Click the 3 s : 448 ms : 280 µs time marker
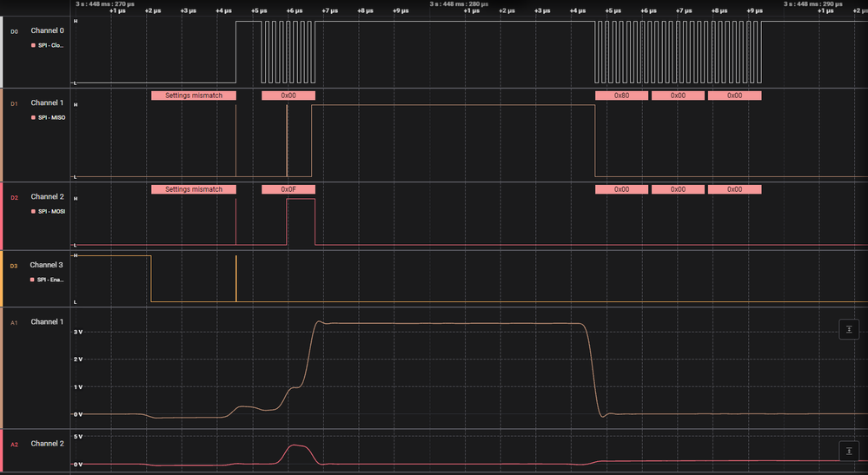 coord(459,3)
